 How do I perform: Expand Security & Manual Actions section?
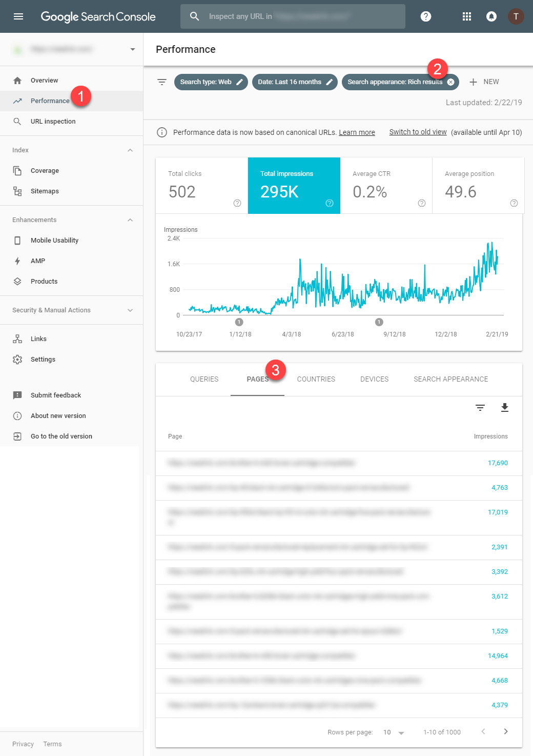pos(130,310)
